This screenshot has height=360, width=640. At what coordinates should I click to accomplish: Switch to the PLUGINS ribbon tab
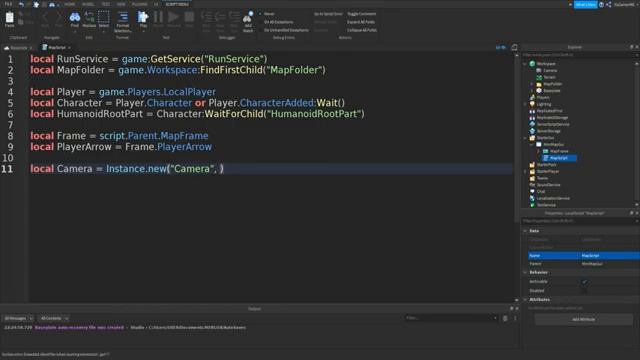click(x=140, y=4)
